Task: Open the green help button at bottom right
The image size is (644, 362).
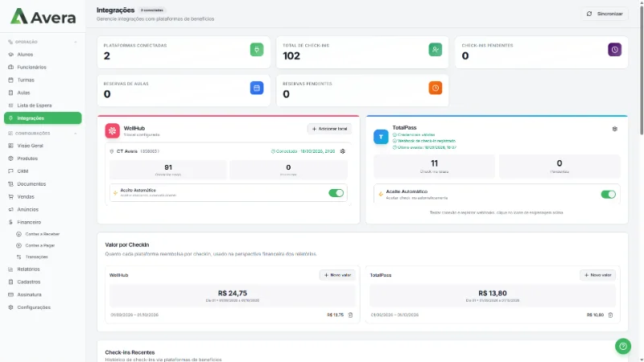Action: click(622, 346)
